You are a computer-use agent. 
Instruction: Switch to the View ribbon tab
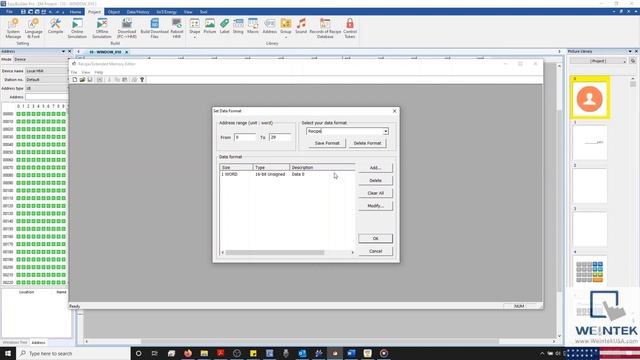click(188, 12)
